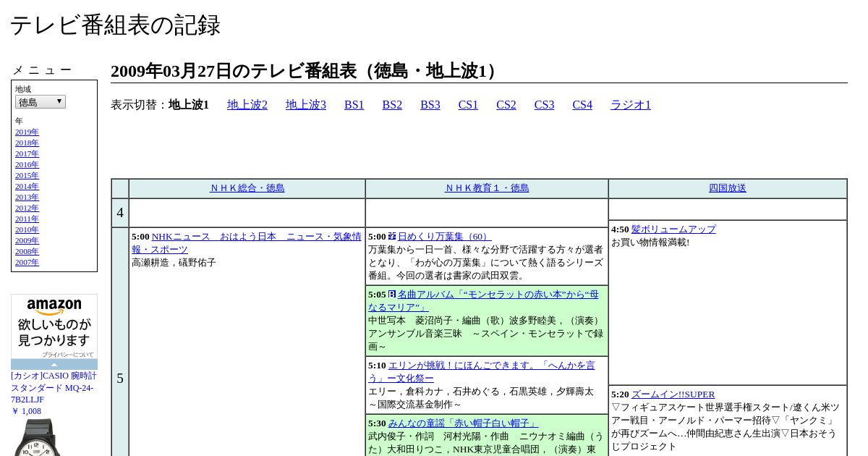The width and height of the screenshot is (868, 456).
Task: Open the 2016年 archive link
Action: (27, 165)
